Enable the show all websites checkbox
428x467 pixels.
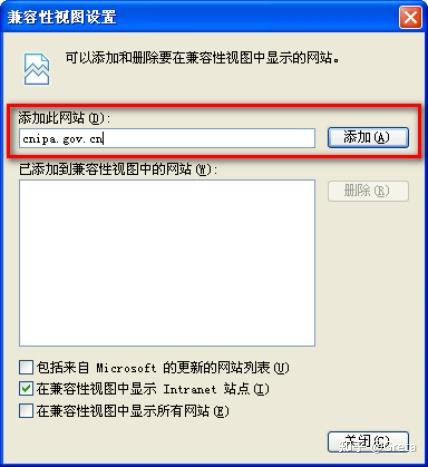tap(26, 411)
